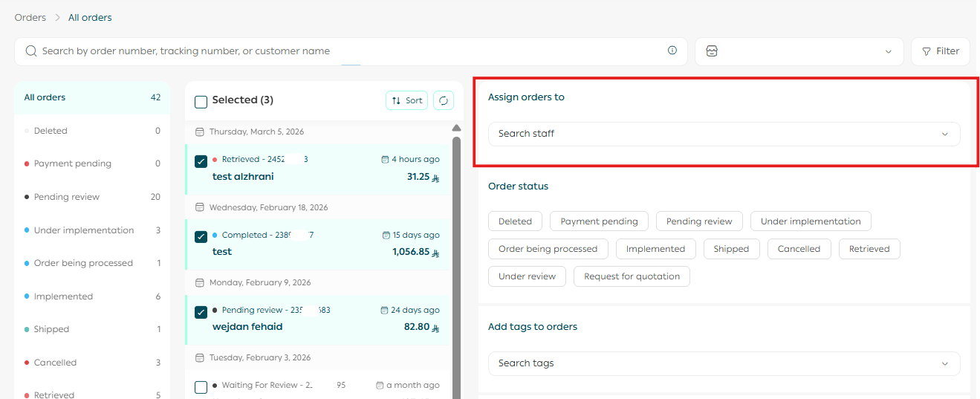Click the store icon in channel selector
The height and width of the screenshot is (399, 980).
(712, 51)
